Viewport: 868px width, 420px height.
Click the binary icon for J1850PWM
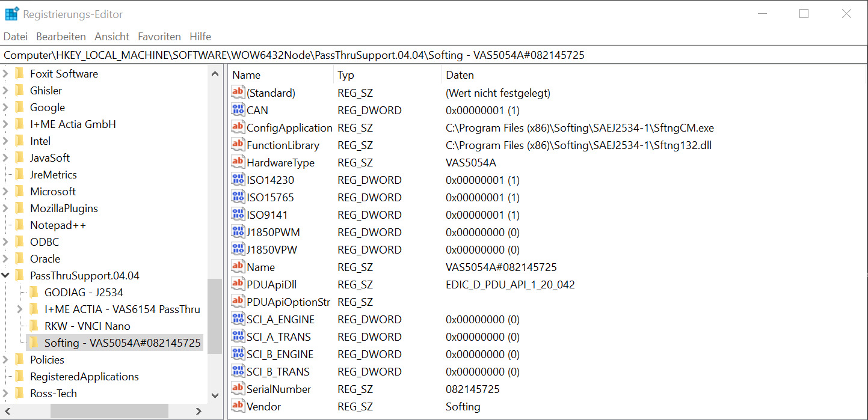tap(238, 233)
